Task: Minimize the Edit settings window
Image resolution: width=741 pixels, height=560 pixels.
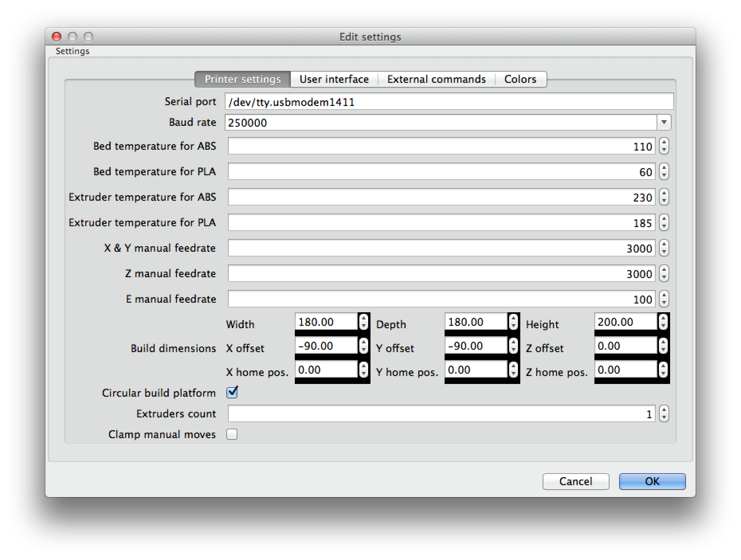Action: pyautogui.click(x=73, y=37)
